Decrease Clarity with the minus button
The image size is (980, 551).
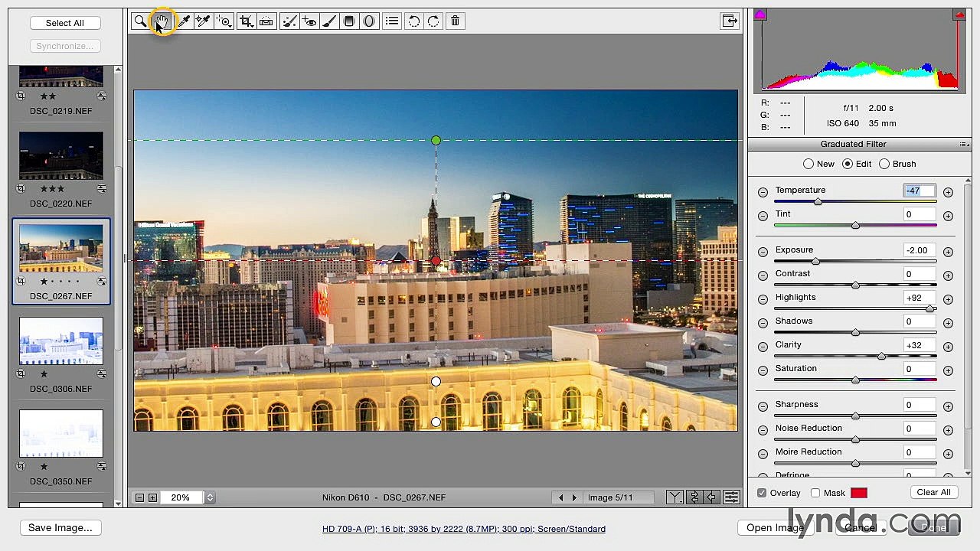pyautogui.click(x=763, y=347)
